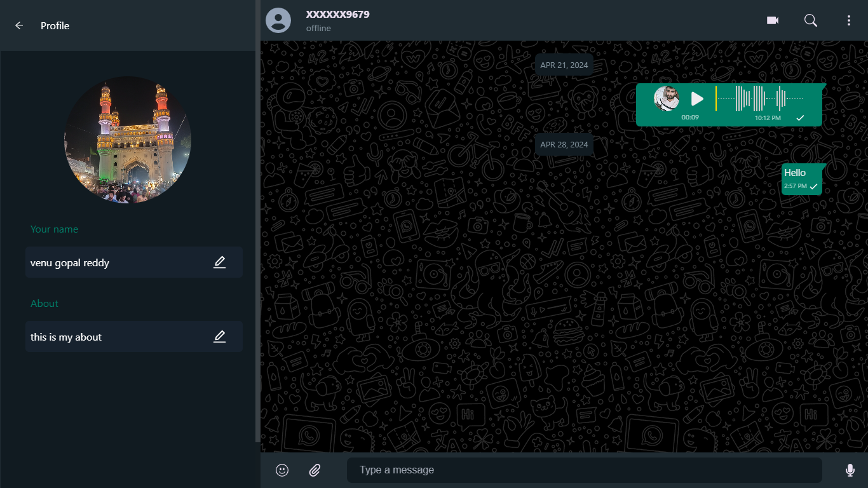Click the attachment paperclip icon
Image resolution: width=868 pixels, height=488 pixels.
click(315, 470)
